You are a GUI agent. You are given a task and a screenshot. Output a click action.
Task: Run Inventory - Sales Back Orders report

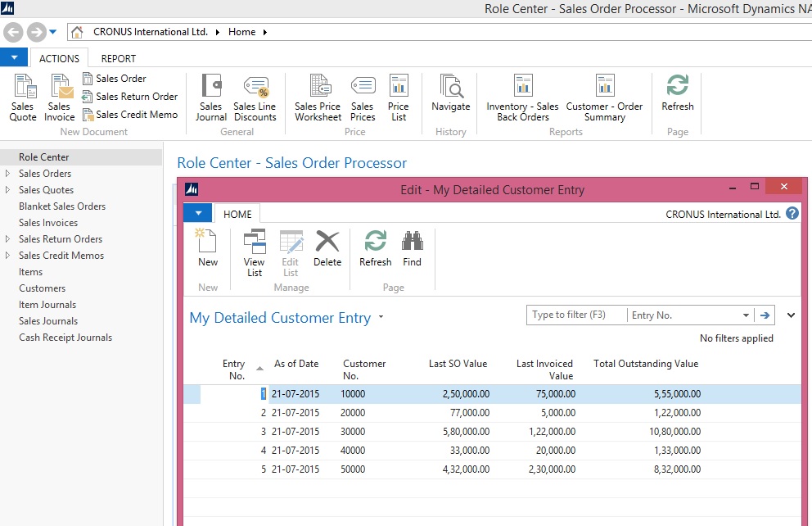[522, 97]
